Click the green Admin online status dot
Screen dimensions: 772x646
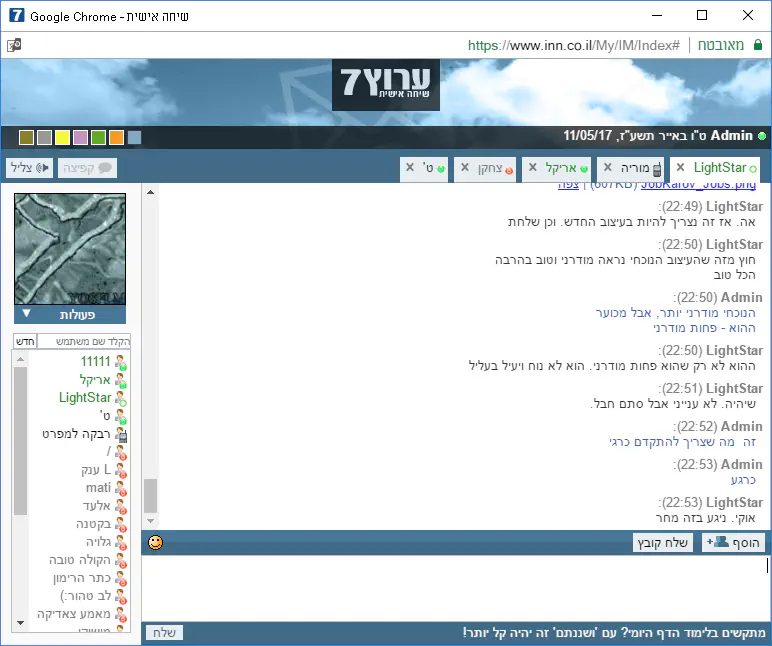tap(762, 137)
